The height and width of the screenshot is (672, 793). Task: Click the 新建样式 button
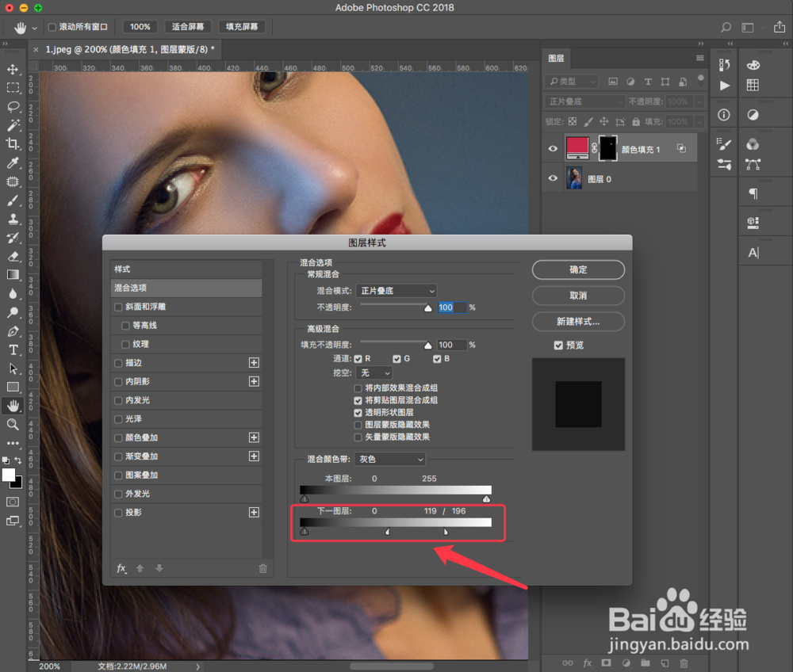pos(578,321)
